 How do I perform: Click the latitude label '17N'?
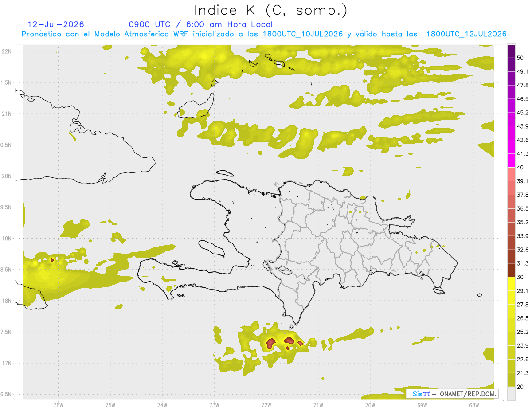[x=7, y=363]
